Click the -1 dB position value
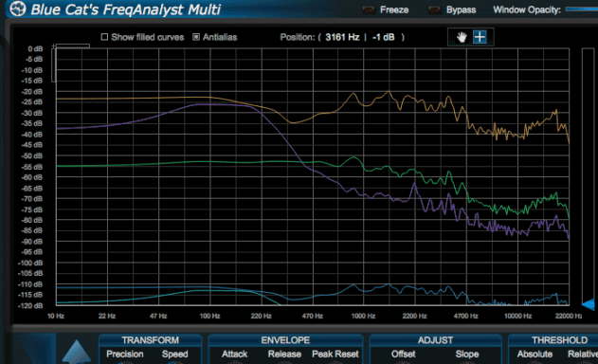The height and width of the screenshot is (364, 598). click(383, 37)
